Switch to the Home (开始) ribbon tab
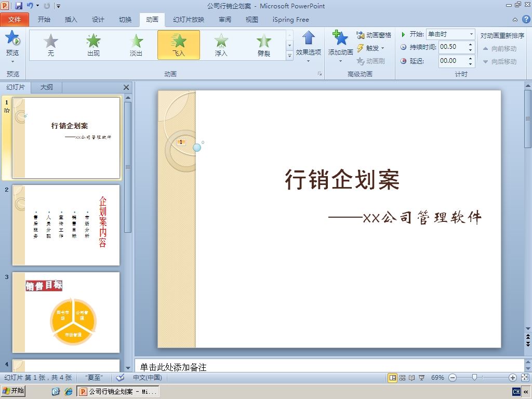The height and width of the screenshot is (399, 532). pos(44,20)
